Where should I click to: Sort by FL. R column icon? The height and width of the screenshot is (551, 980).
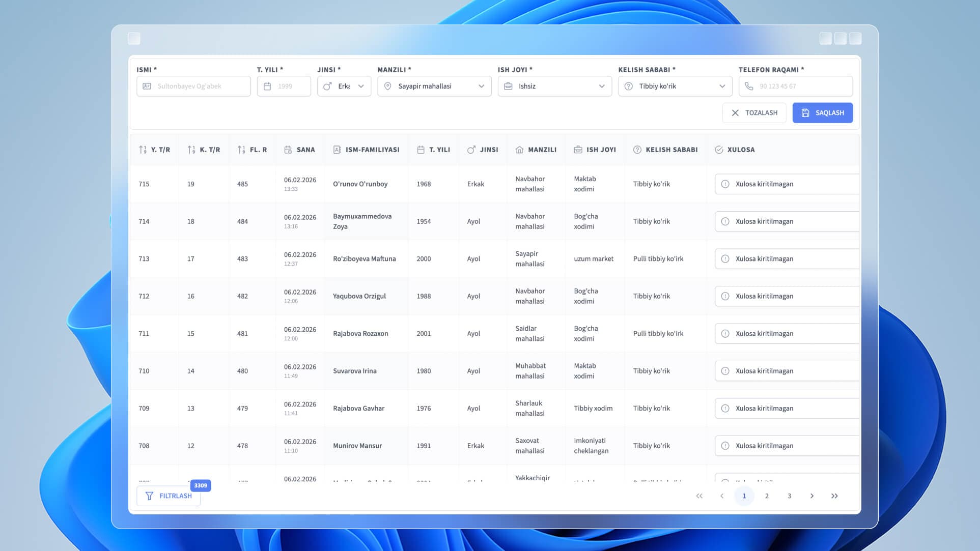(241, 150)
